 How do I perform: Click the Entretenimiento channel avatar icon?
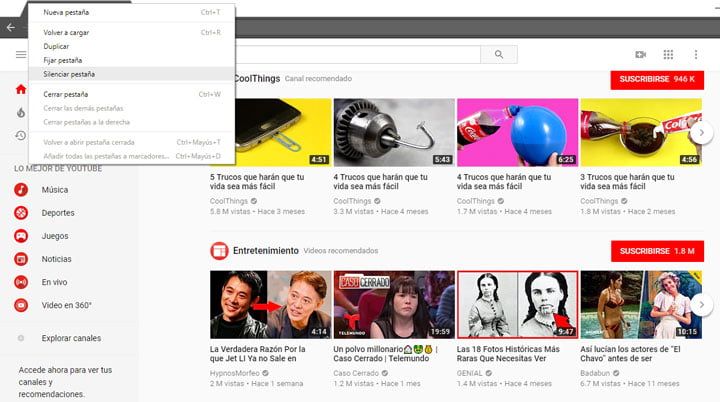(219, 251)
